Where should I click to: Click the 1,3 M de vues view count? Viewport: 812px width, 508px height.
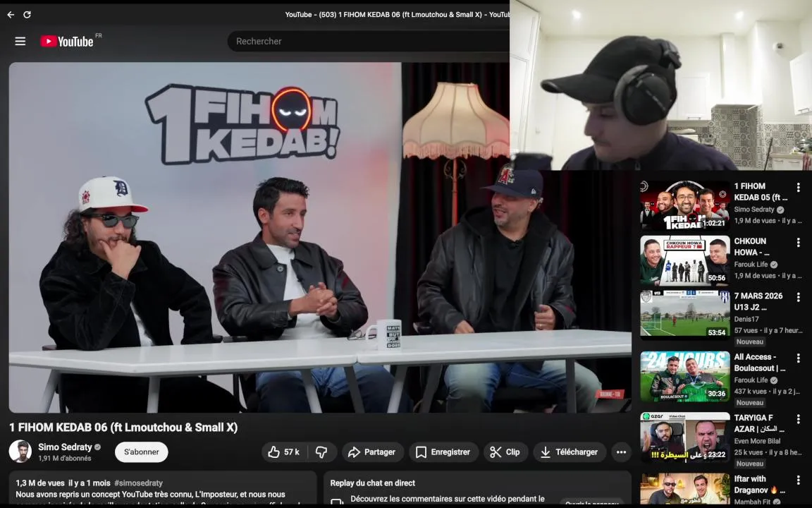click(40, 483)
